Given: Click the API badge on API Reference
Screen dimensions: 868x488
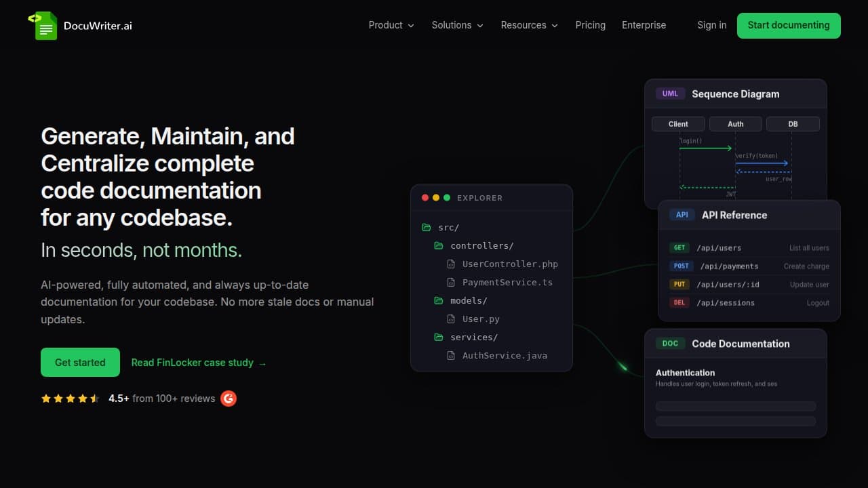Looking at the screenshot, I should point(682,215).
